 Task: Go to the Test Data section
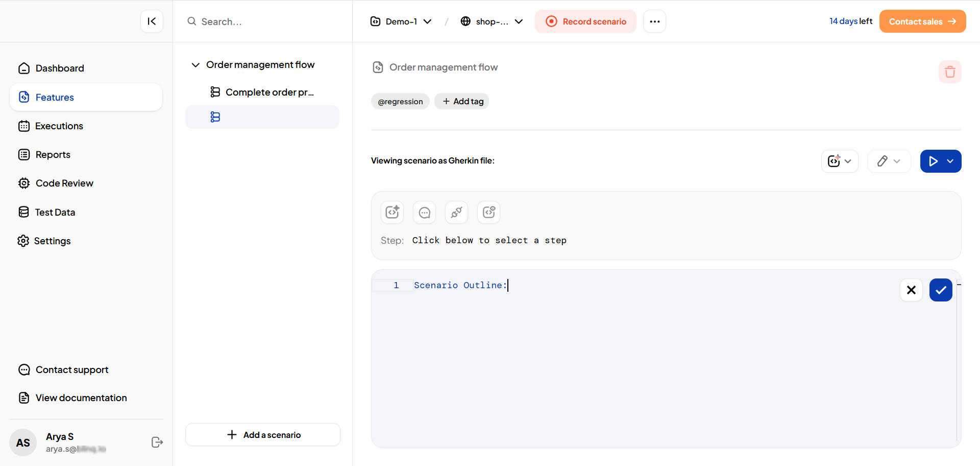(x=55, y=212)
